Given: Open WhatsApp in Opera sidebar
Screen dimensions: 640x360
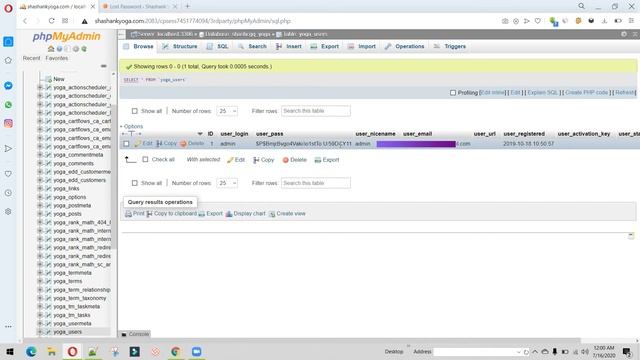Looking at the screenshot, I should tap(8, 105).
